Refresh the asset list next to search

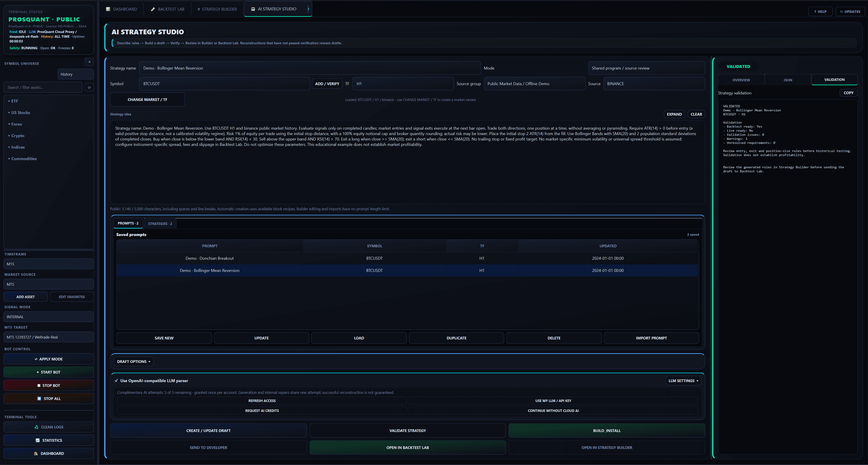[x=89, y=88]
